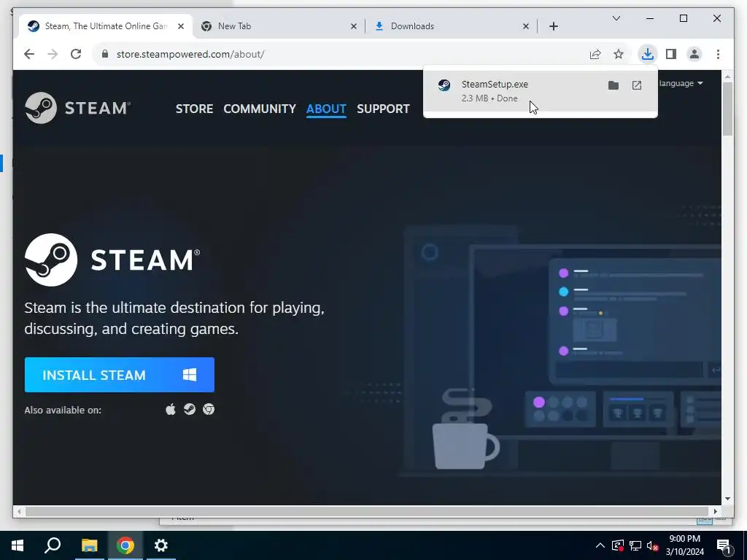Open Chrome three-dot menu

(718, 54)
